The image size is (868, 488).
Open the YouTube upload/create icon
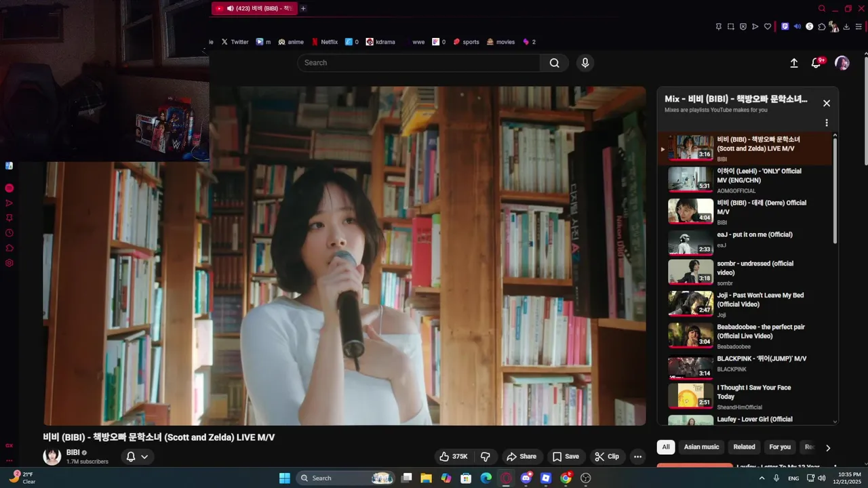point(794,63)
